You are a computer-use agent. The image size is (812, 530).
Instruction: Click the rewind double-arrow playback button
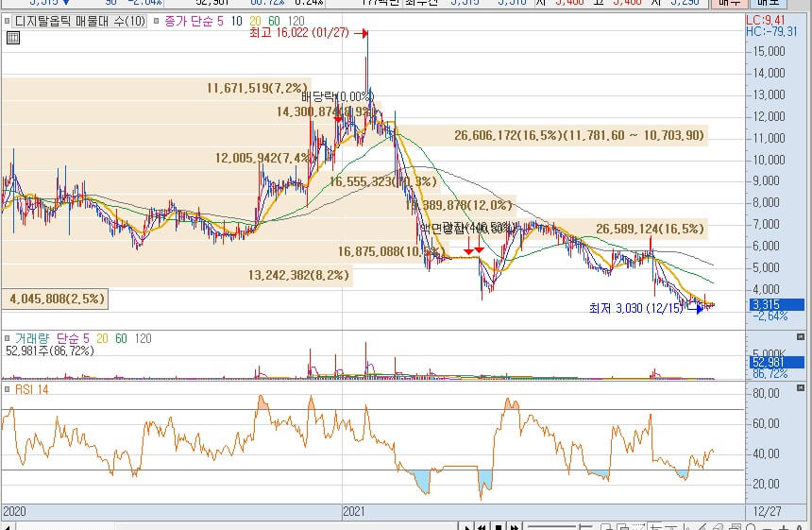482,527
